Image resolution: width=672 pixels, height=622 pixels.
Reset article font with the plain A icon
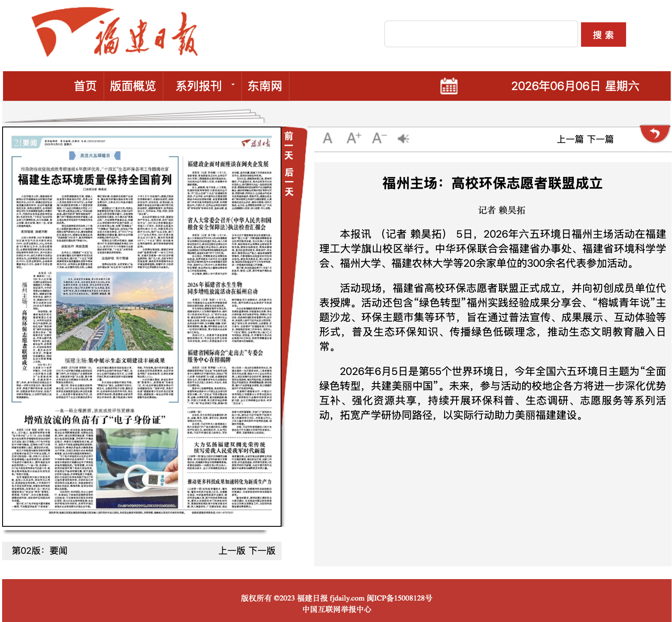(x=327, y=138)
